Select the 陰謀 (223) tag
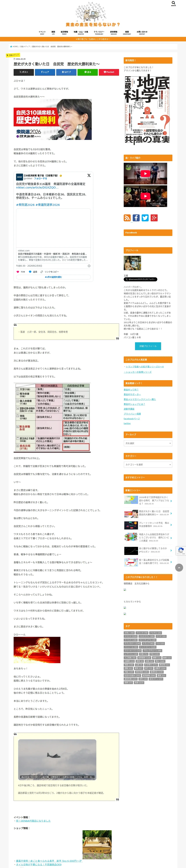186x868 pixels. point(139,683)
